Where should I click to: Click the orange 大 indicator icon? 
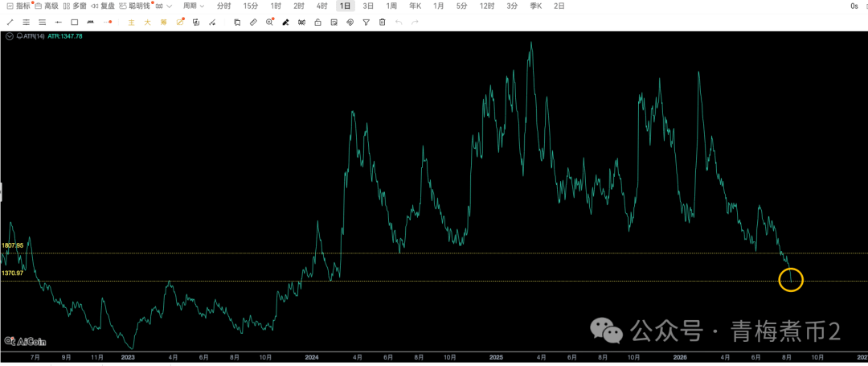[147, 23]
